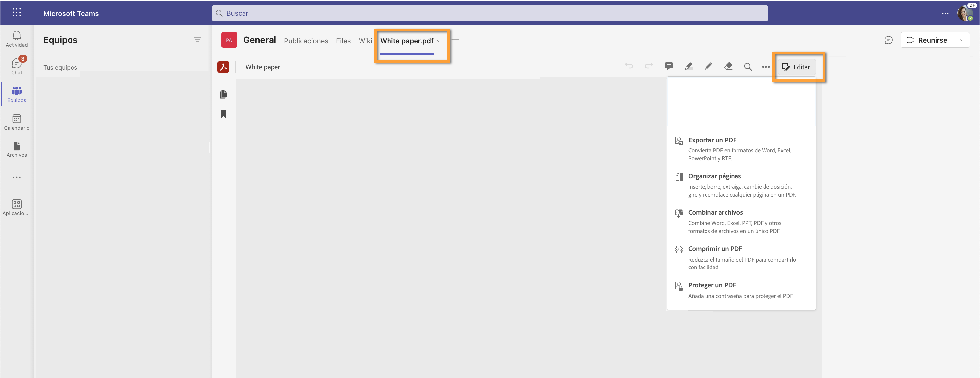Screen dimensions: 980x378
Task: Open the bookmarks panel icon
Action: (224, 114)
